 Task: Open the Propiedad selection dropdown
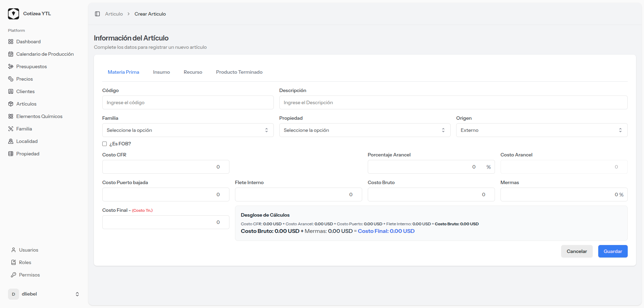(x=365, y=130)
